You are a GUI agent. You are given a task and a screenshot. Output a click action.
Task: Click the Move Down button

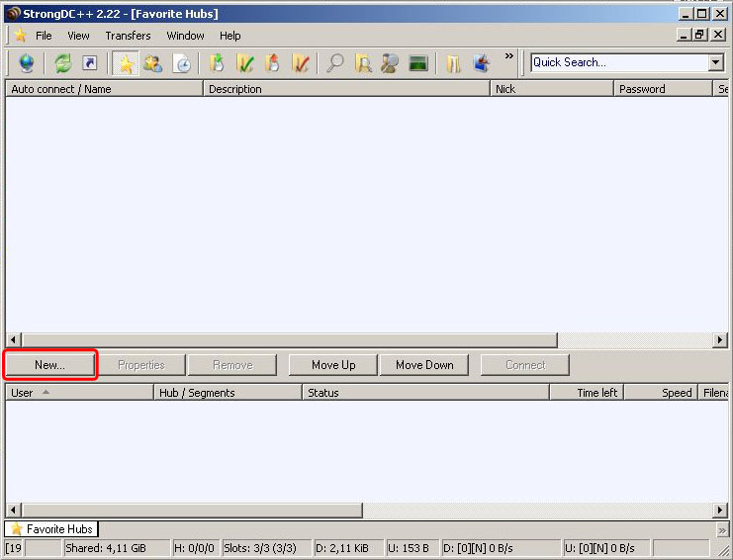pos(424,365)
